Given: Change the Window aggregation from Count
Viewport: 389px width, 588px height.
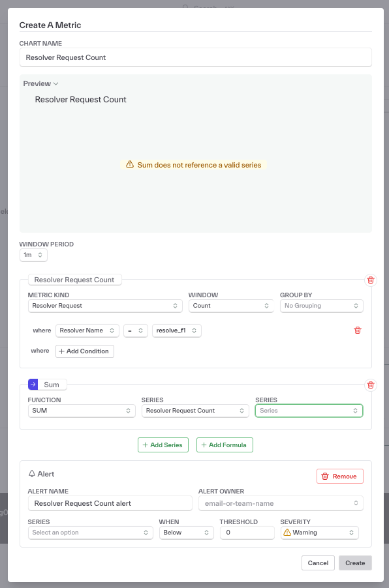Looking at the screenshot, I should tap(230, 305).
